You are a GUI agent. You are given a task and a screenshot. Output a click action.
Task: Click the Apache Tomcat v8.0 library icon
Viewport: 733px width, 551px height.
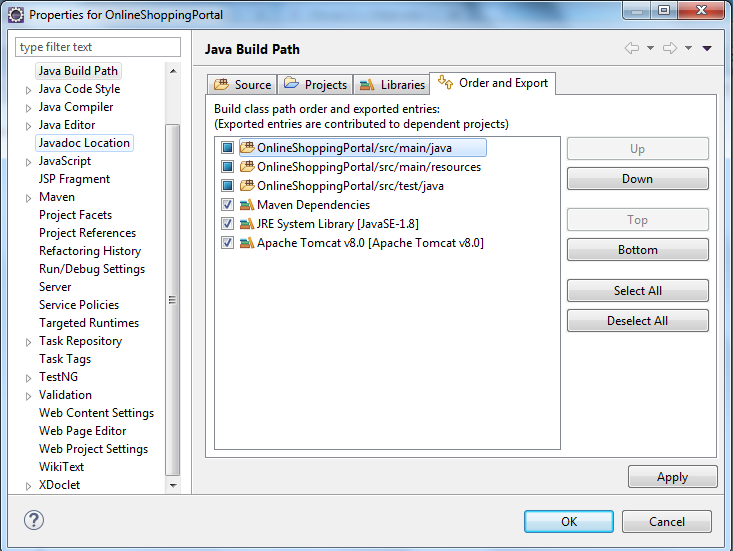click(x=247, y=243)
